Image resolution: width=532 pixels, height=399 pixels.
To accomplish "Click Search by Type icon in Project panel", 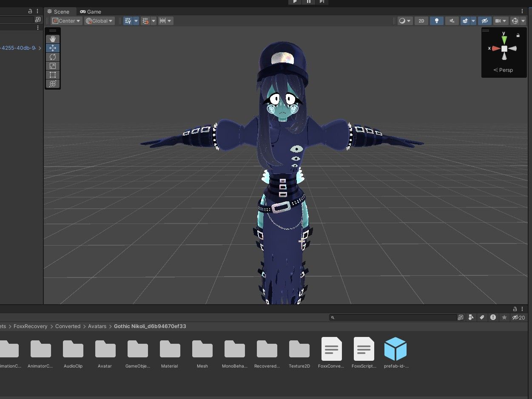I will pyautogui.click(x=471, y=317).
